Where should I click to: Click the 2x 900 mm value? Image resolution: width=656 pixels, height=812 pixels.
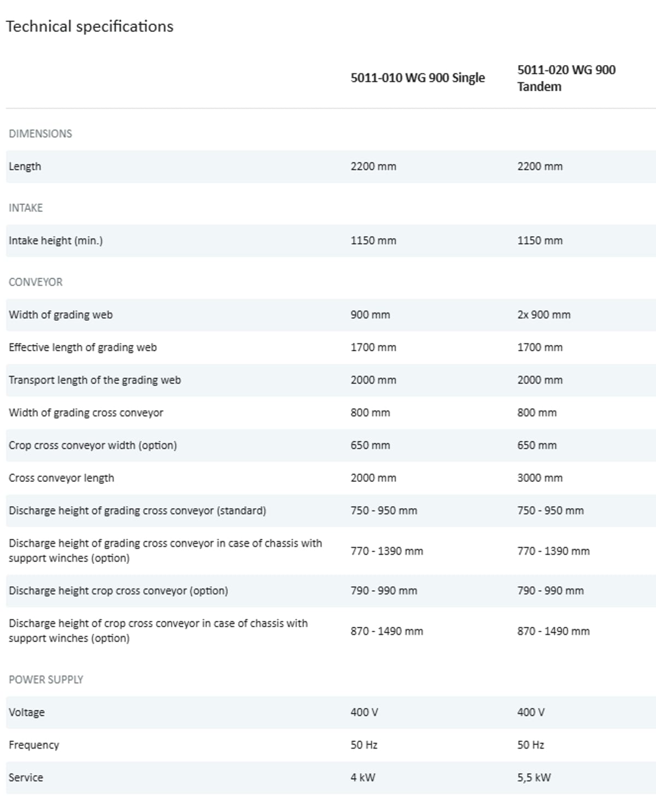pos(544,315)
